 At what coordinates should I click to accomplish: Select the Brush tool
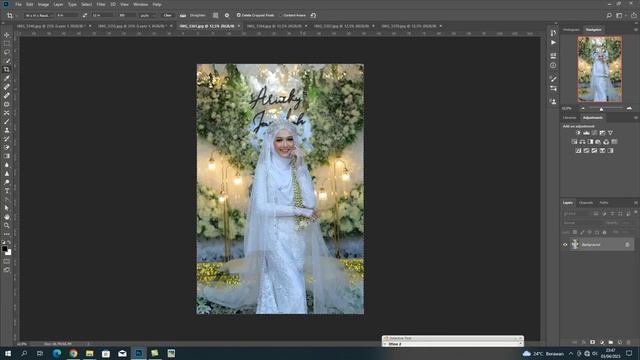coord(7,122)
